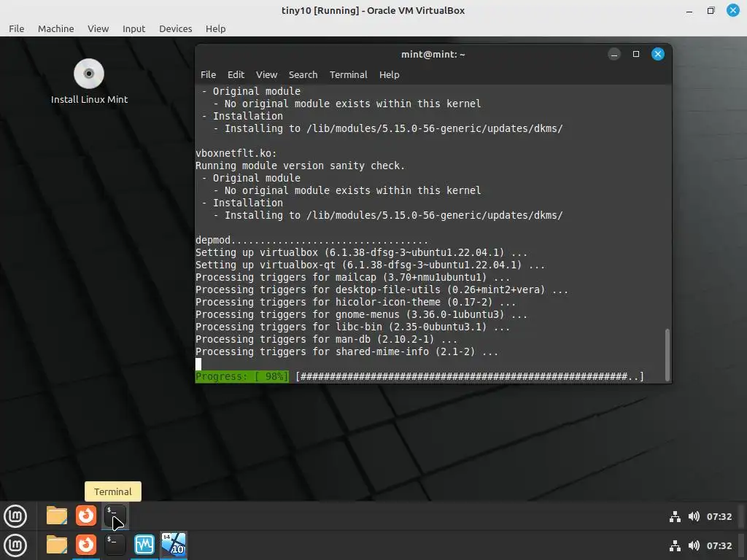
Task: Click the 07:32 clock in the bottommost host panel
Action: coord(719,545)
